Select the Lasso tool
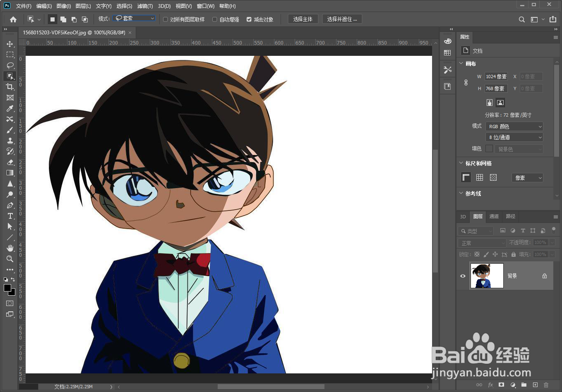The width and height of the screenshot is (562, 392). tap(10, 65)
